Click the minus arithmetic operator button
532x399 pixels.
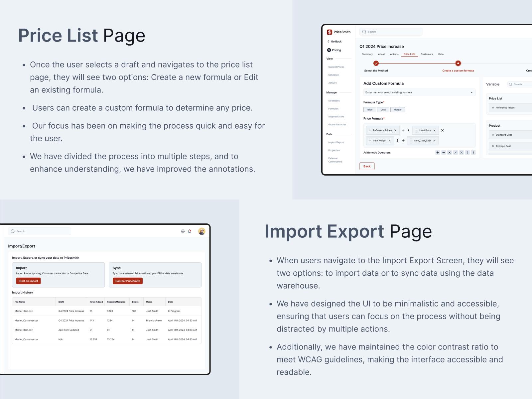[444, 153]
